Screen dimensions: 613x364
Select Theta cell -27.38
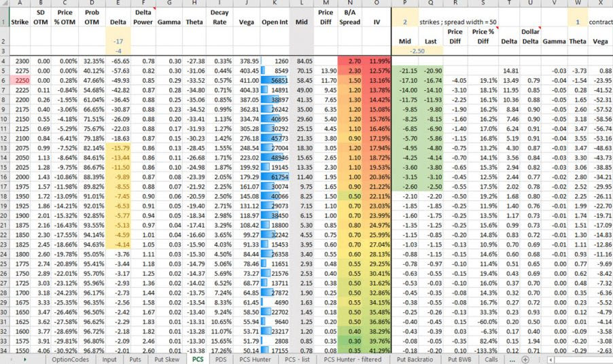(194, 61)
